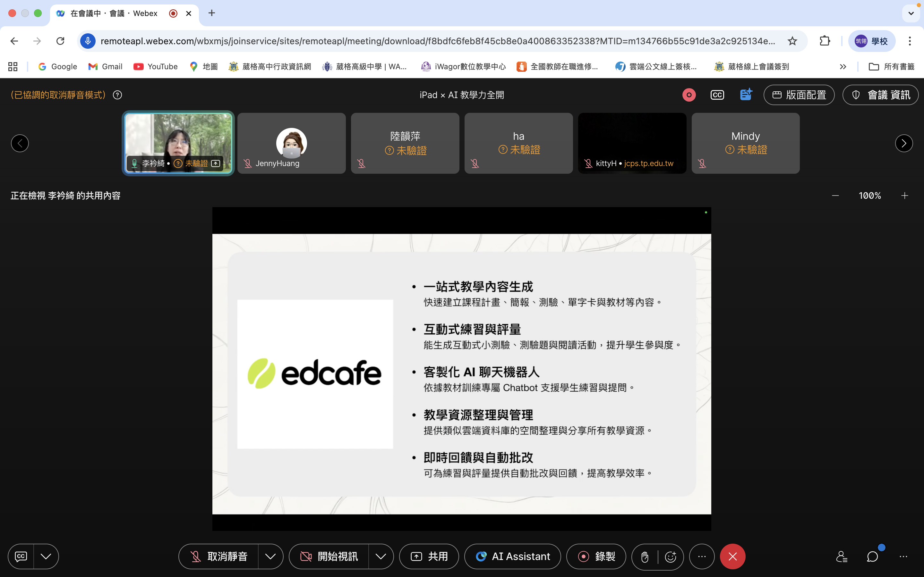Expand caption options arrow beside CC button
The height and width of the screenshot is (577, 924).
(46, 556)
